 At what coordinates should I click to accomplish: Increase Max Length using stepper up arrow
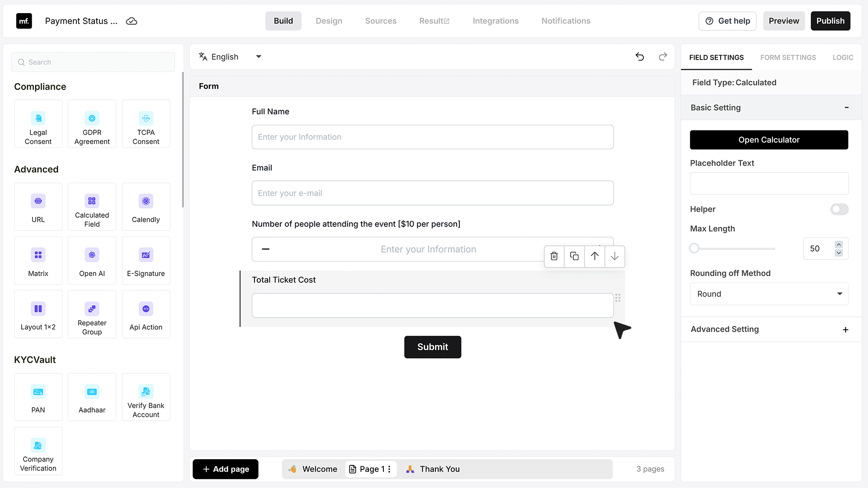(x=839, y=244)
